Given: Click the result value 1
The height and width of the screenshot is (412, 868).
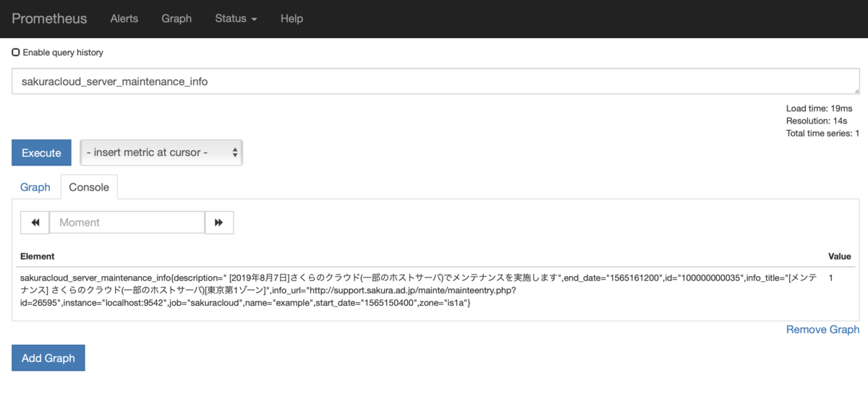Looking at the screenshot, I should [x=831, y=278].
